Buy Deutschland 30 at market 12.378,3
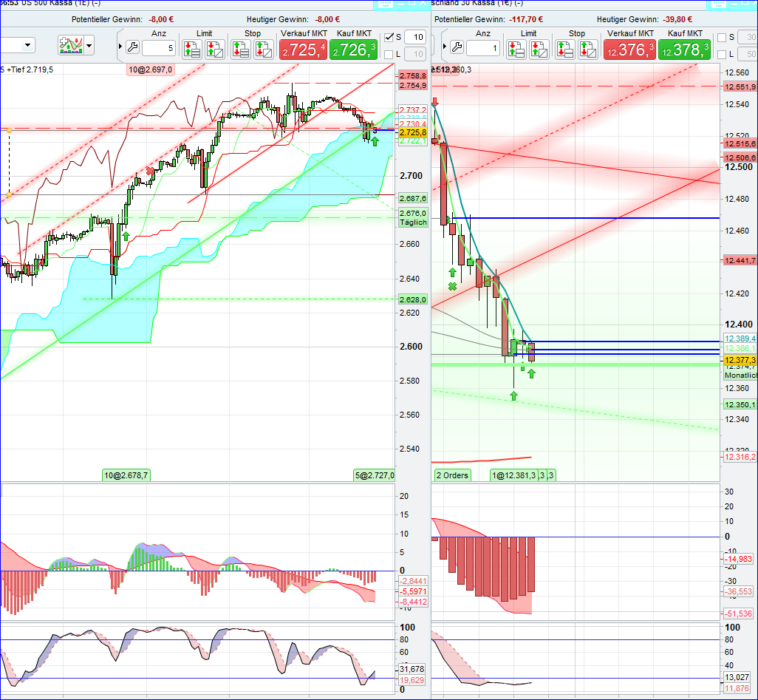758x700 pixels. coord(685,50)
